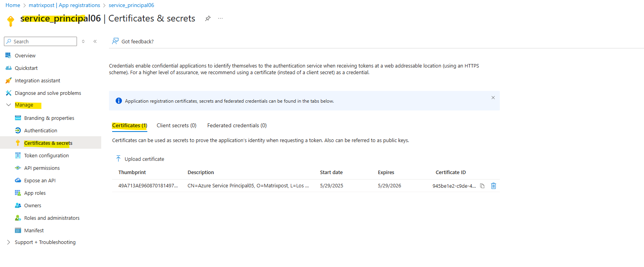Switch to the Client secrets (0) tab
The image size is (644, 267).
click(x=177, y=125)
